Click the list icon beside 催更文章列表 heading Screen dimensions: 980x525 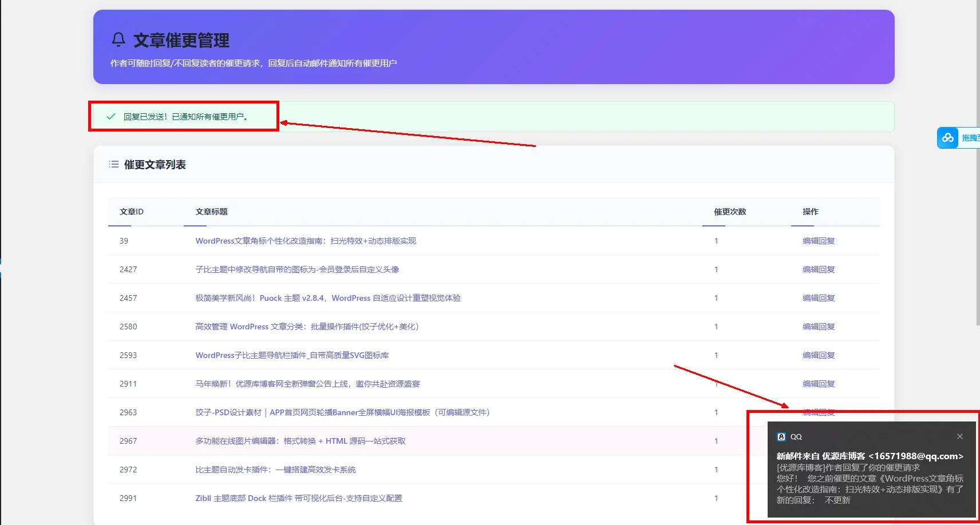pos(113,164)
